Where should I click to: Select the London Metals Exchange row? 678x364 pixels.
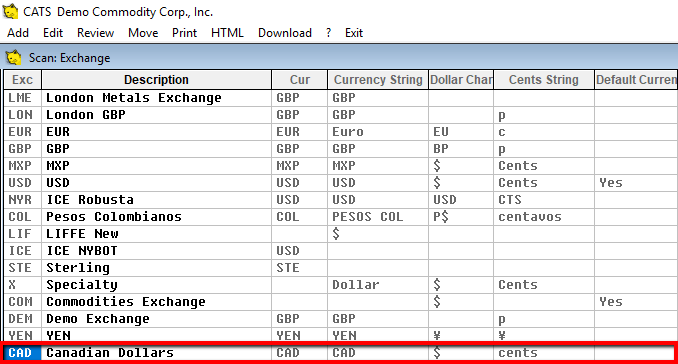[x=341, y=98]
